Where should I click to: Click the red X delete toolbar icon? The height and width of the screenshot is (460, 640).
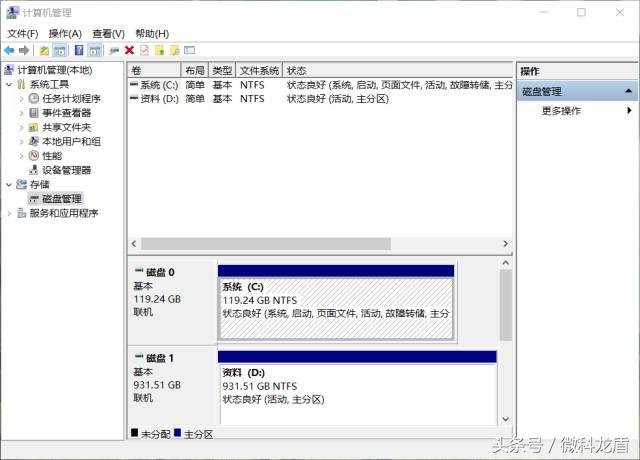coord(129,50)
